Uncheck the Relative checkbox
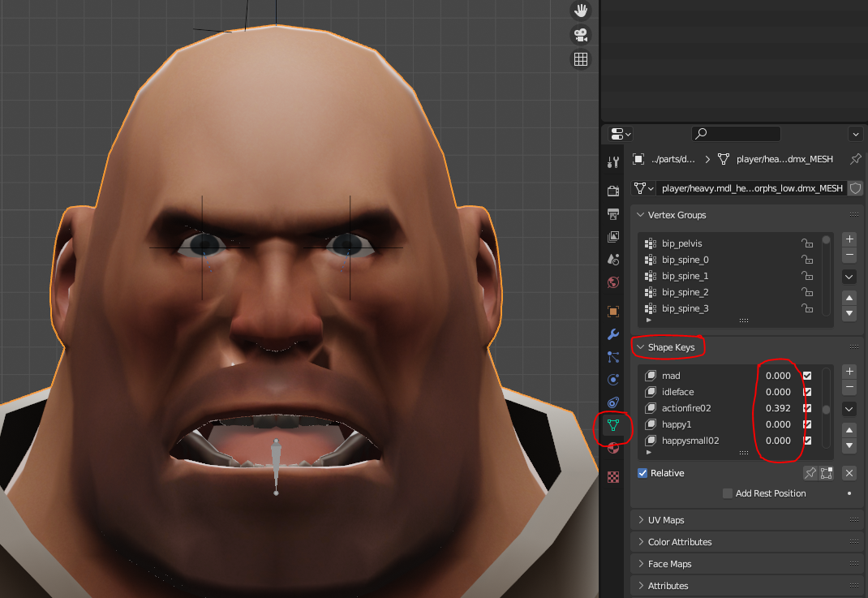The height and width of the screenshot is (598, 868). click(x=642, y=473)
